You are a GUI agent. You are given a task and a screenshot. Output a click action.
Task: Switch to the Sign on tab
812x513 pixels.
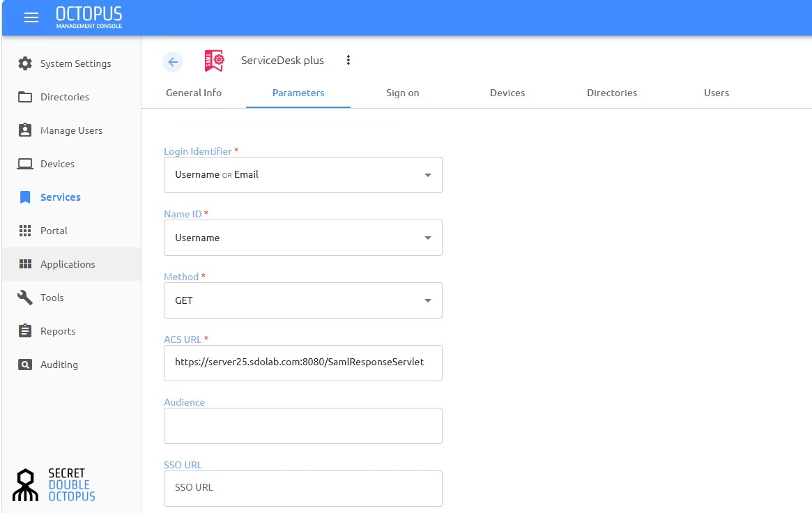click(x=403, y=93)
